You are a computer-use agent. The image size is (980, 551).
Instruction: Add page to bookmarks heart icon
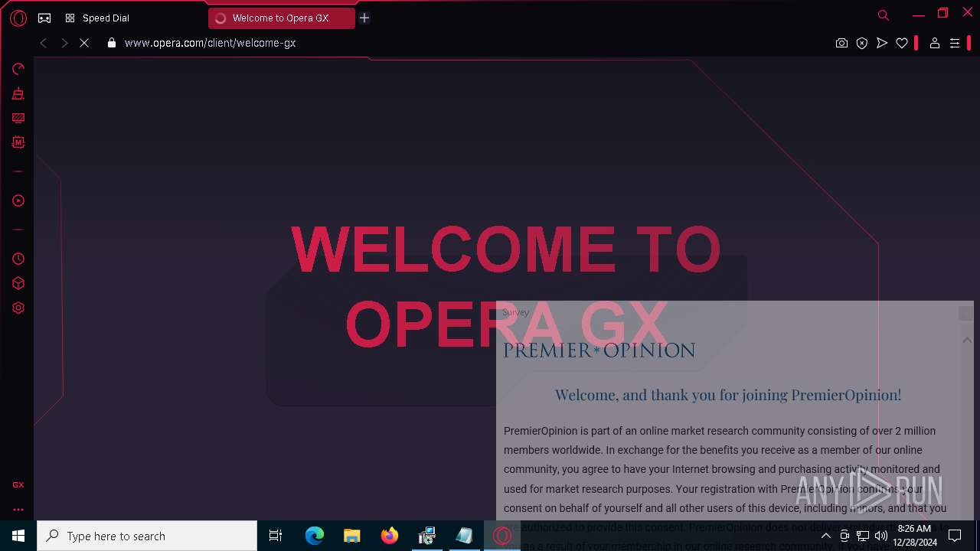tap(902, 44)
